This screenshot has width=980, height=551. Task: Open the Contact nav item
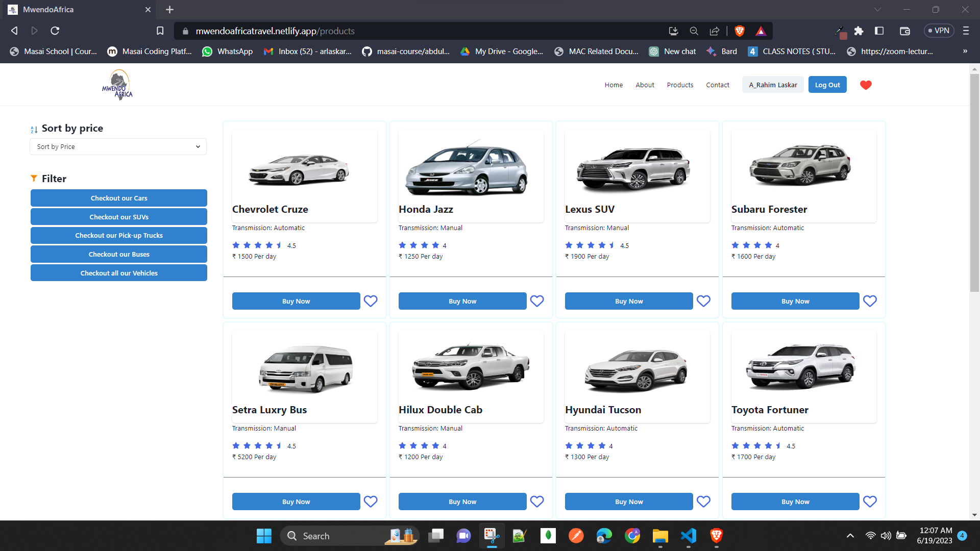(x=717, y=85)
